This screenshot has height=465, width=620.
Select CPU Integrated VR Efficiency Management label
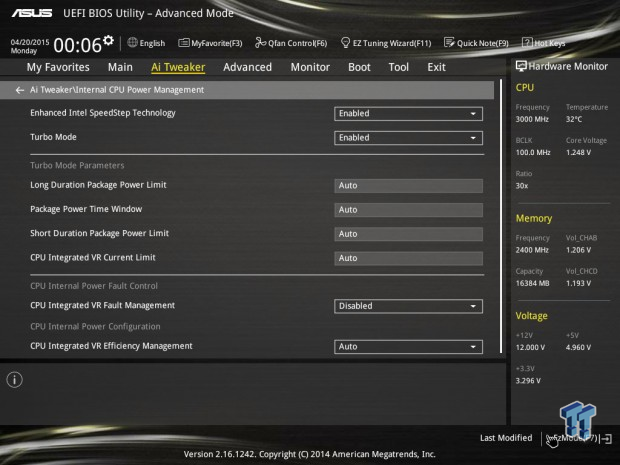(111, 346)
